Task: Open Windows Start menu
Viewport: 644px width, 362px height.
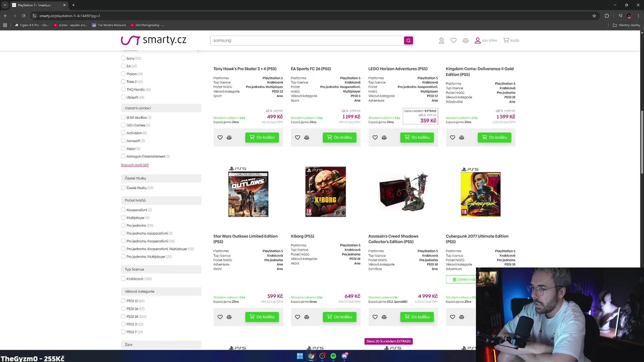Action: coord(300,356)
